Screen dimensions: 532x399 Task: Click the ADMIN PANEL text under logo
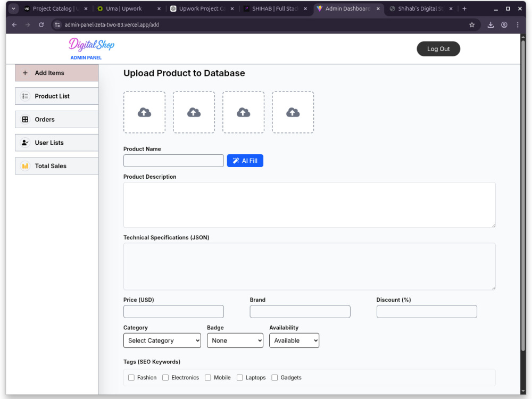(x=86, y=57)
